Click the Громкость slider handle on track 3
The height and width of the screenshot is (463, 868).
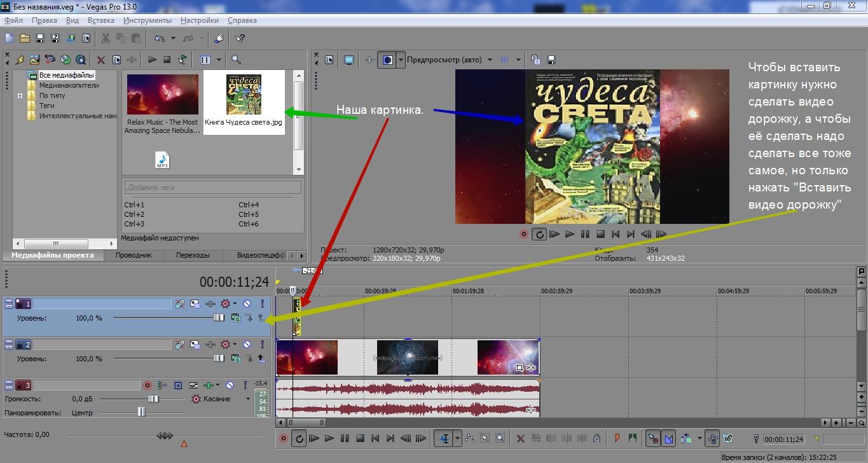coord(153,399)
